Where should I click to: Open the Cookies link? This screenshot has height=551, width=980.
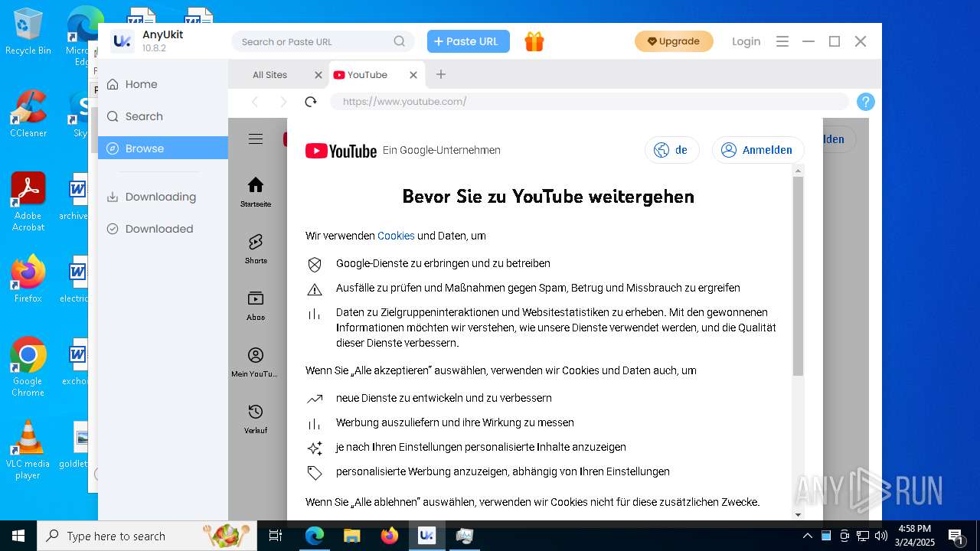[x=396, y=236]
